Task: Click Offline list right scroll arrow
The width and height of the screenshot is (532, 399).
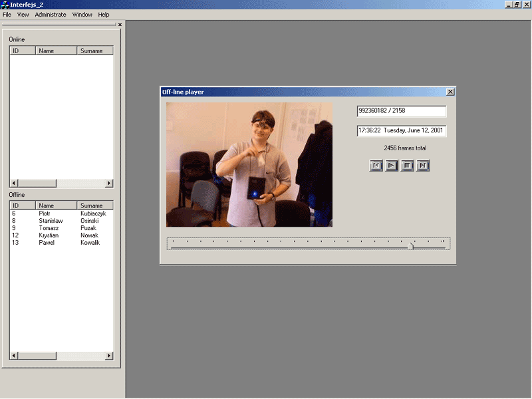Action: [x=109, y=356]
